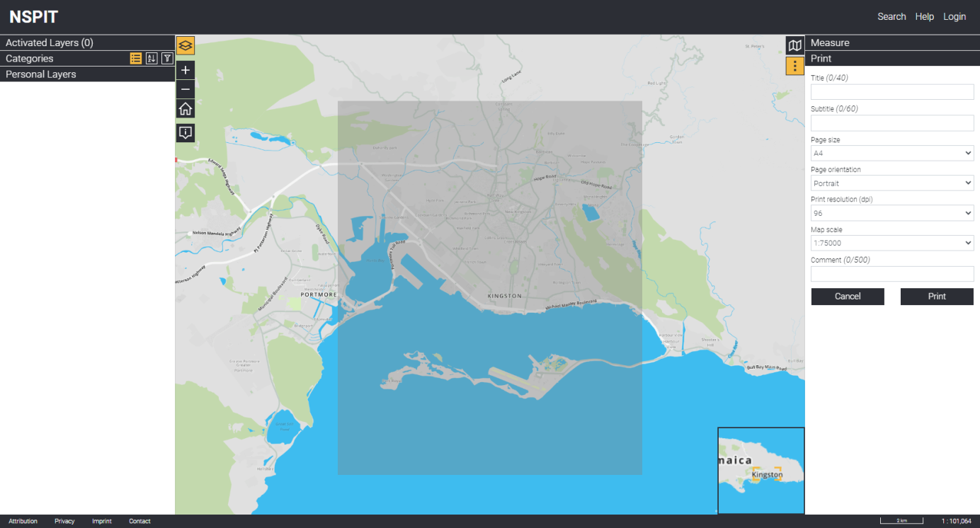Open the feature info tool
Image resolution: width=980 pixels, height=528 pixels.
[x=186, y=133]
